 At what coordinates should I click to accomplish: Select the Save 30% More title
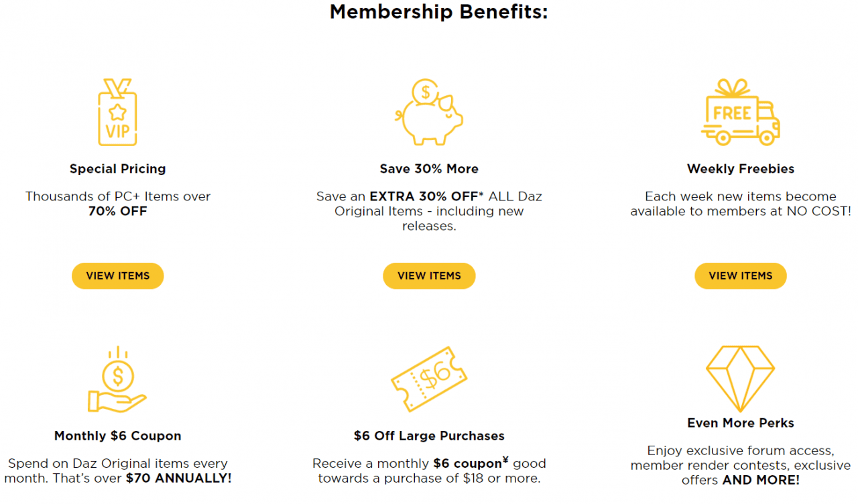(x=429, y=169)
